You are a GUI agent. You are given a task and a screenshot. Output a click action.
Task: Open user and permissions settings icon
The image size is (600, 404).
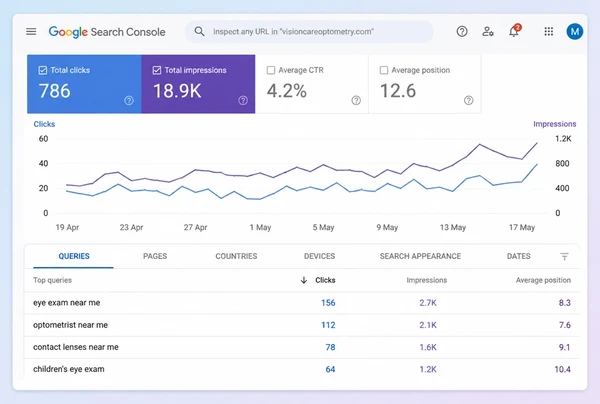click(488, 31)
